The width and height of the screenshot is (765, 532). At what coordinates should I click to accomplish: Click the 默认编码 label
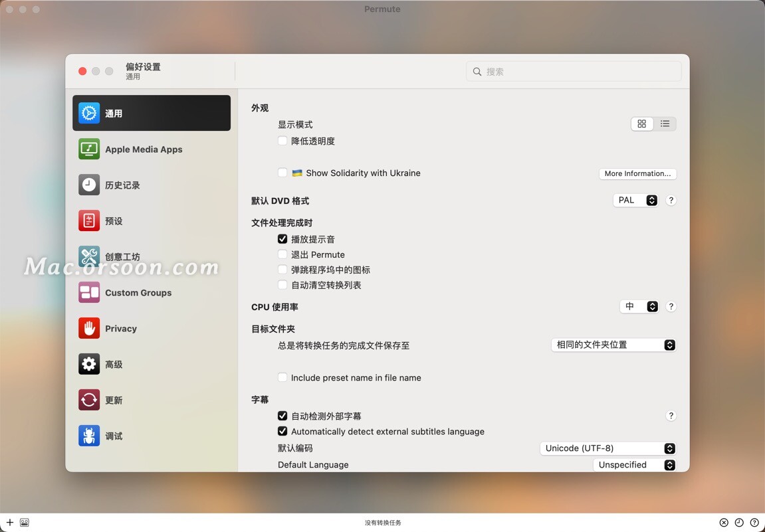[x=295, y=448]
